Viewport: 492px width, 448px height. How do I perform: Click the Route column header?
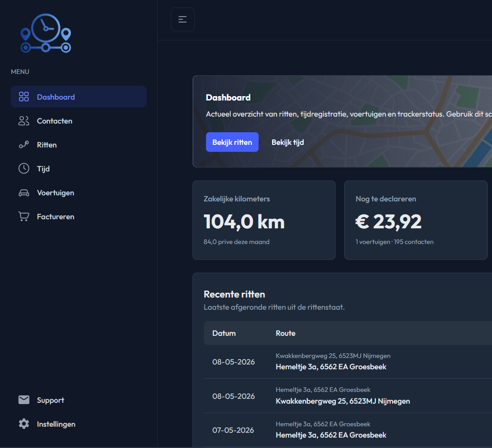(286, 333)
